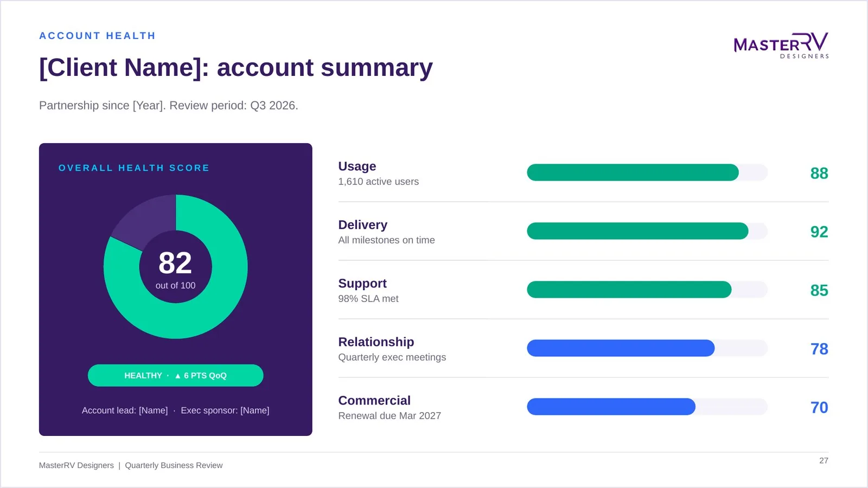Click the Support progress bar
The image size is (868, 488).
point(647,290)
